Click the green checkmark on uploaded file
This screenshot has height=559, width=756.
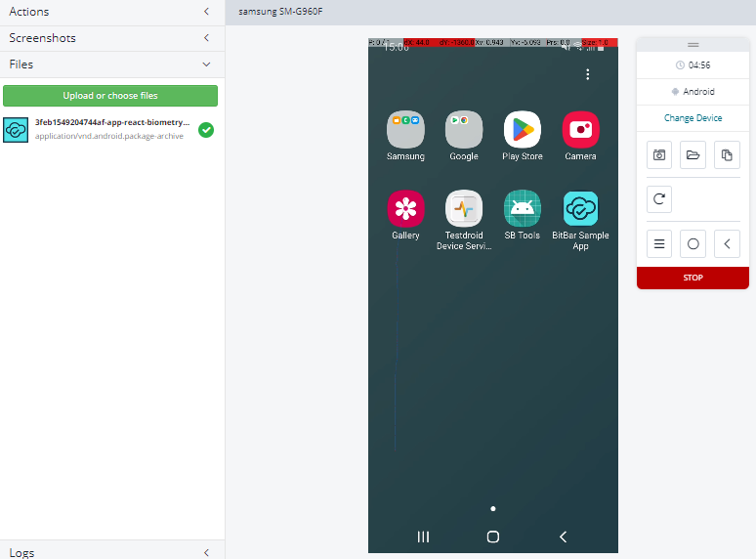(x=206, y=130)
